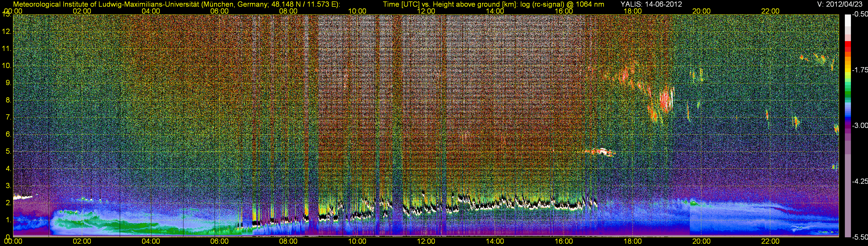Pick "08:00" on the bottom time axis
Viewport: 868px width, 246px height.
pos(288,241)
